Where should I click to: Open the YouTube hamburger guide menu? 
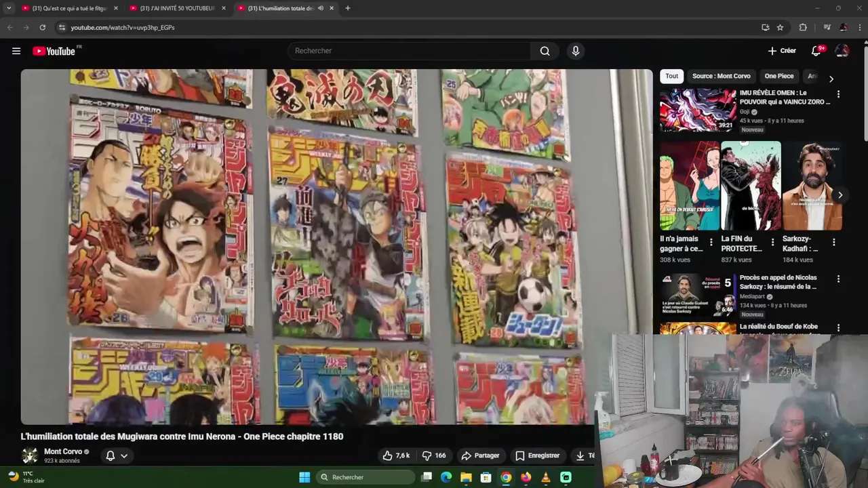click(16, 51)
